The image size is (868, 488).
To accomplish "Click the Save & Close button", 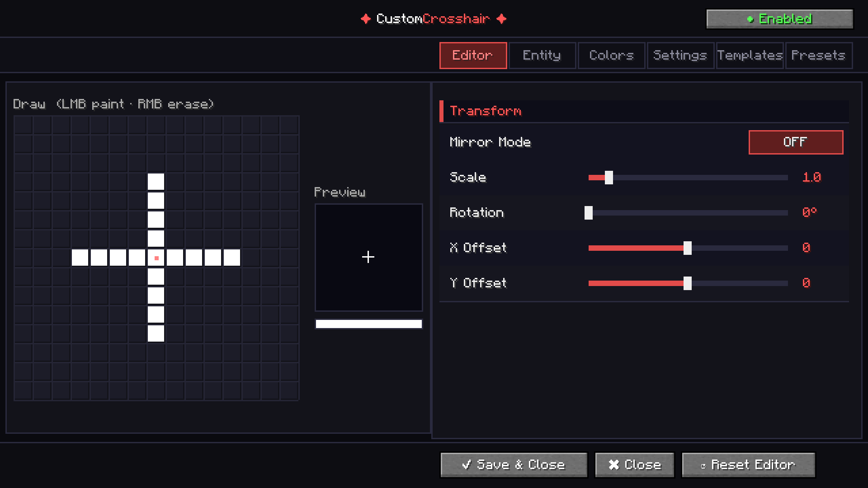I will pos(514,465).
